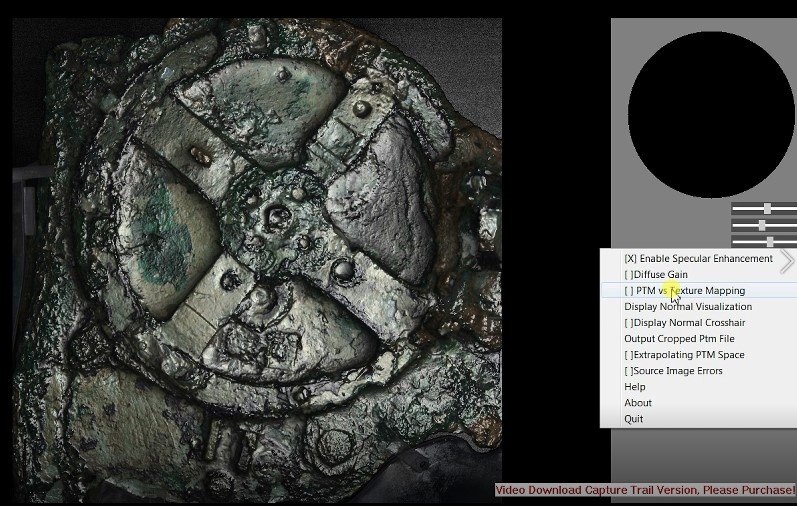Image resolution: width=797 pixels, height=506 pixels.
Task: Click the Video Download Capture watermark text
Action: coord(645,490)
